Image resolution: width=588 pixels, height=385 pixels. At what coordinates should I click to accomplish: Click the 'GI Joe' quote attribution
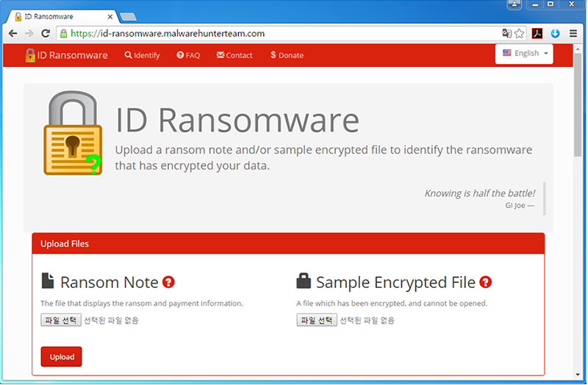click(520, 206)
